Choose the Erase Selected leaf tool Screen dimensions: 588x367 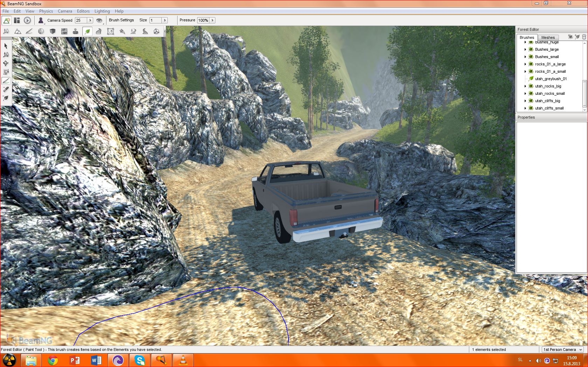tap(6, 98)
